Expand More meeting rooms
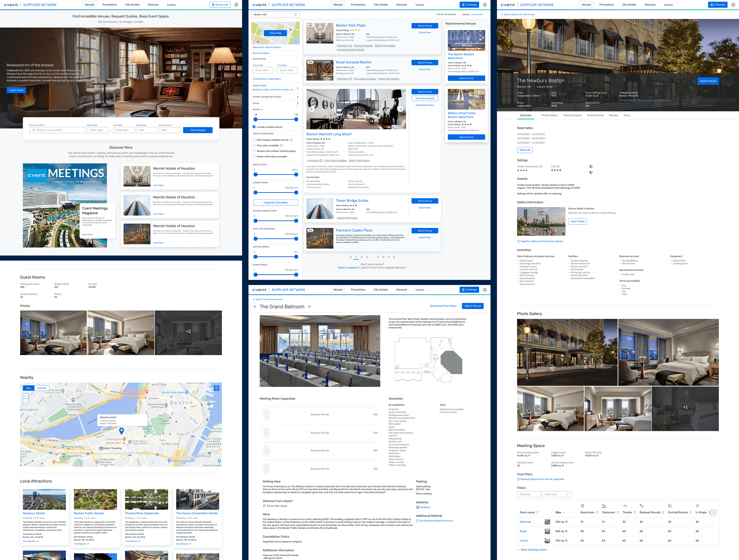This screenshot has height=560, width=739. pos(532,550)
